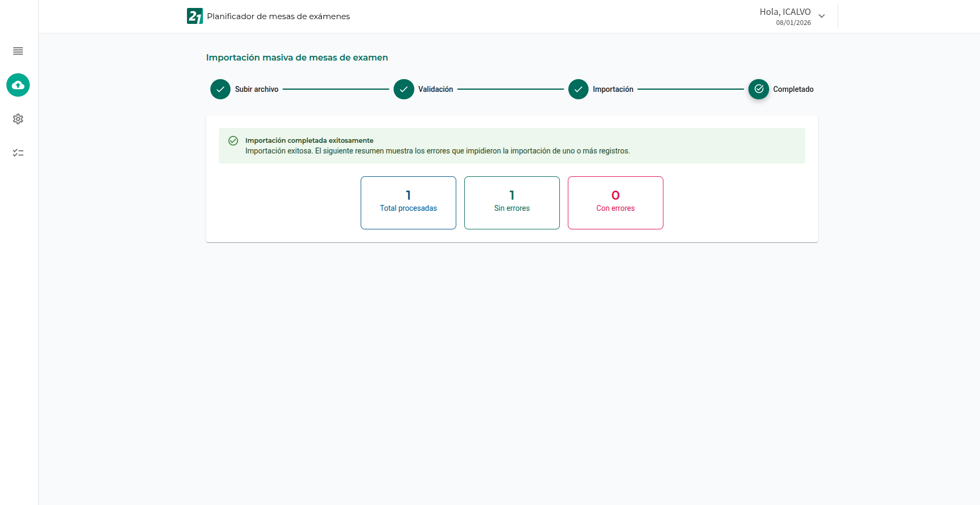Click the date 08/01/2026 in the header
Viewport: 980px width, 505px height.
coord(794,23)
